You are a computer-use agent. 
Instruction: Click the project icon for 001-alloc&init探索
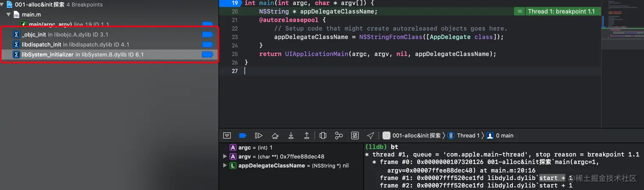click(9, 5)
